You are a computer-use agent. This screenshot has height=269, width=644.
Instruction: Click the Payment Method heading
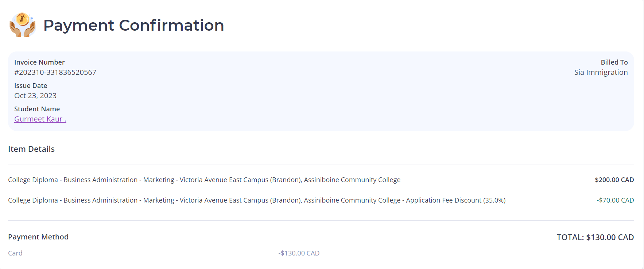(38, 237)
